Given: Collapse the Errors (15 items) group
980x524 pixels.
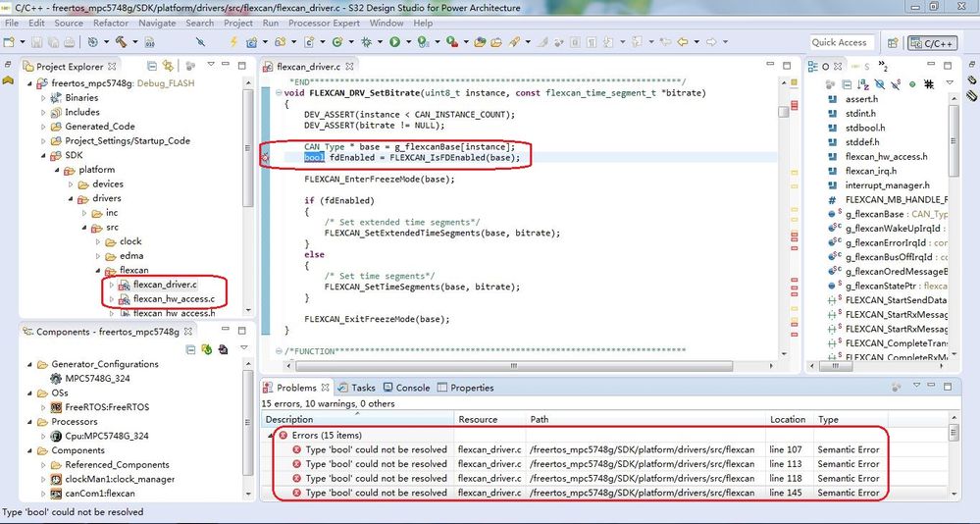Looking at the screenshot, I should pos(272,436).
